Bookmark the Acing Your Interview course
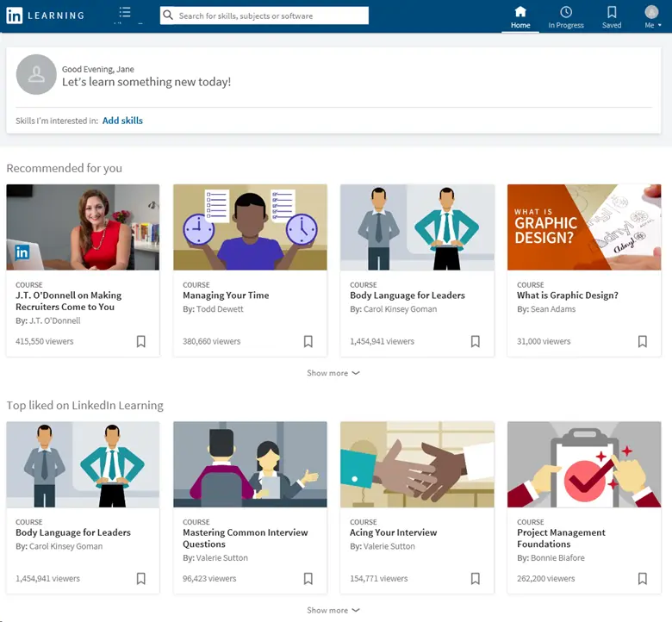 point(476,578)
